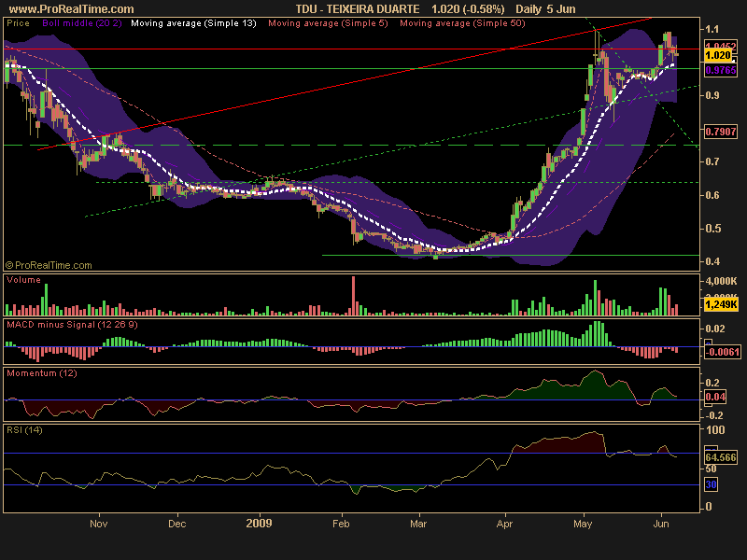This screenshot has width=747, height=560.
Task: Click the May marker on time axis
Action: pyautogui.click(x=583, y=524)
